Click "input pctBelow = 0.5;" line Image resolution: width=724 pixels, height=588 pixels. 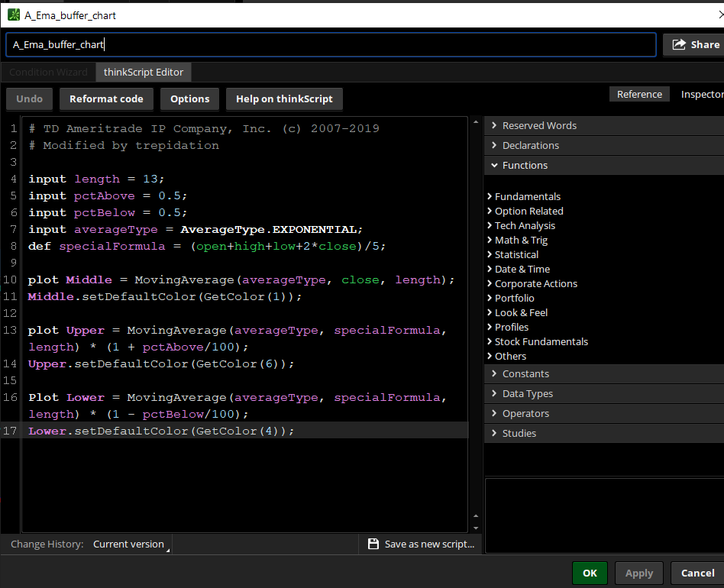(x=108, y=213)
